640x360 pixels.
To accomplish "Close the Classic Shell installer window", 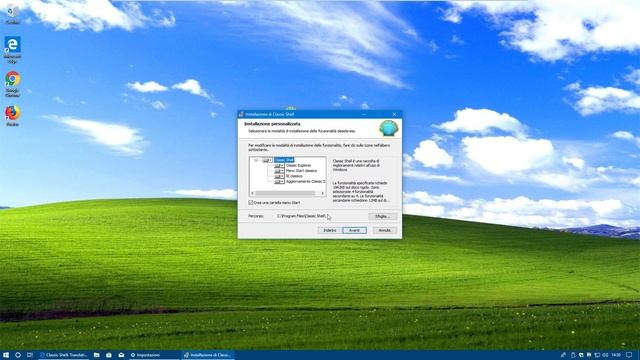I will point(394,114).
